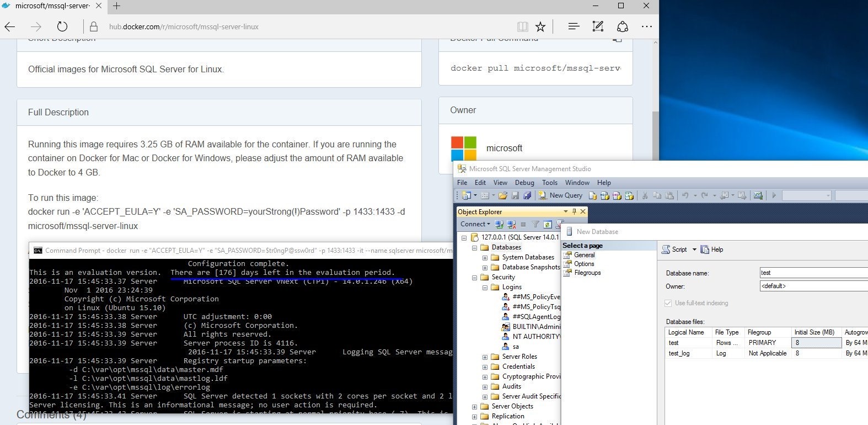Screen dimensions: 868x425
Task: Collapse the 127.0.0.1 server node
Action: (x=464, y=238)
